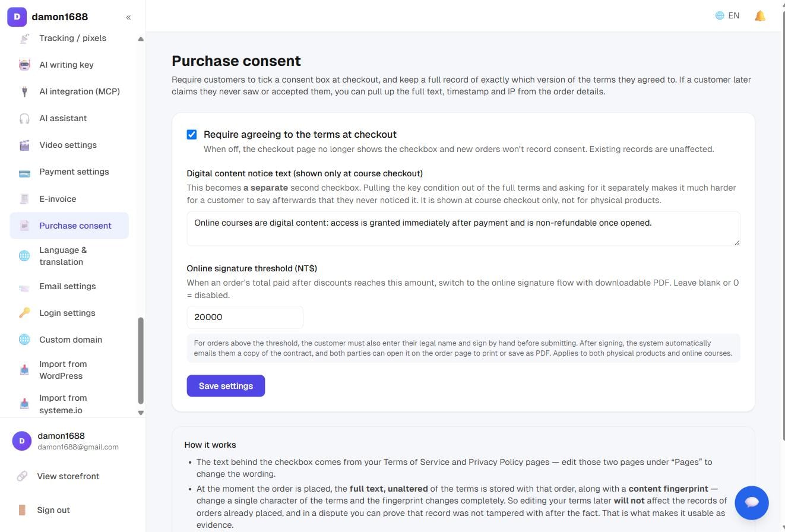Click the Online signature threshold (NT$) label
Image resolution: width=785 pixels, height=532 pixels.
click(x=252, y=268)
